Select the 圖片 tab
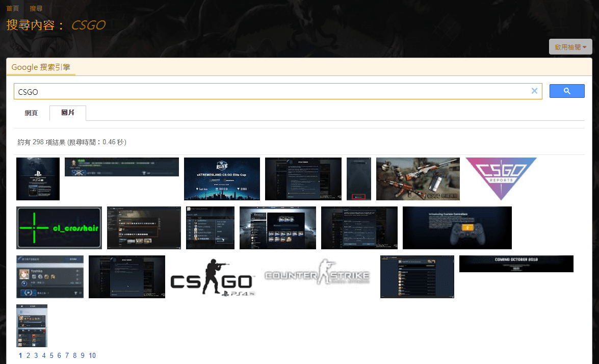599x364 pixels. [68, 113]
